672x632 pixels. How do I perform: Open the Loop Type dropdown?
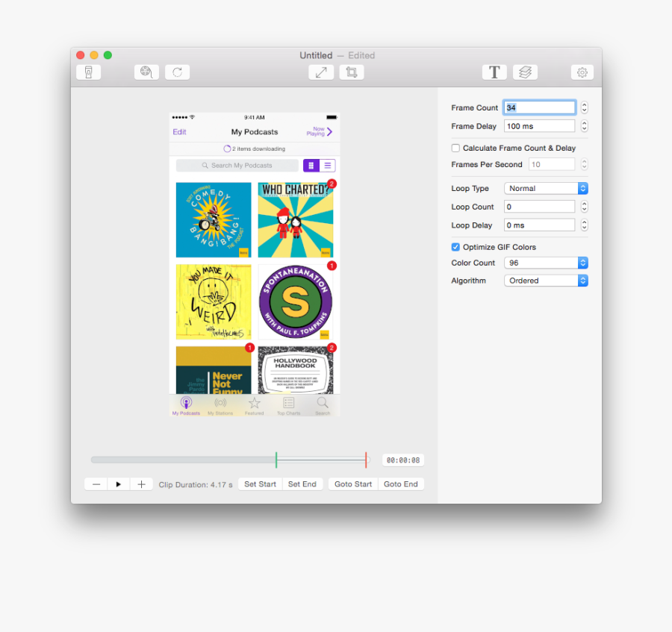(546, 189)
